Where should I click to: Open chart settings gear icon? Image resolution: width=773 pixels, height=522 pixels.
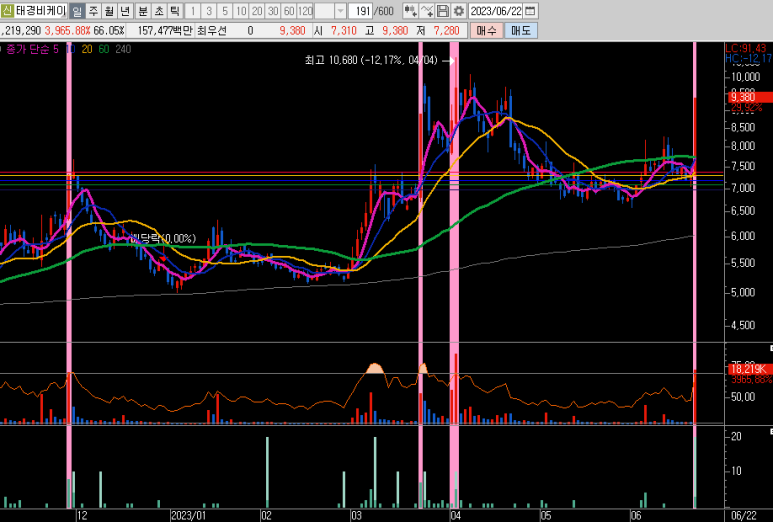(x=458, y=10)
